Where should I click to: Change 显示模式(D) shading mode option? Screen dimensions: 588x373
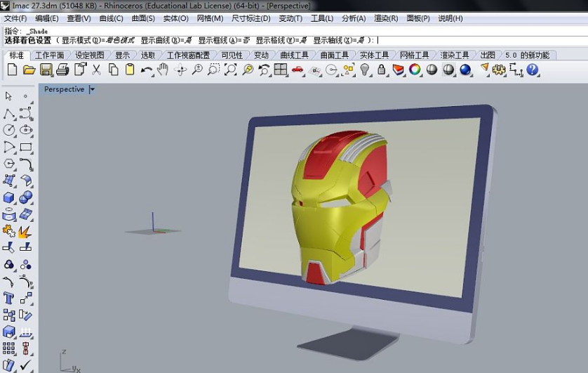(x=98, y=40)
